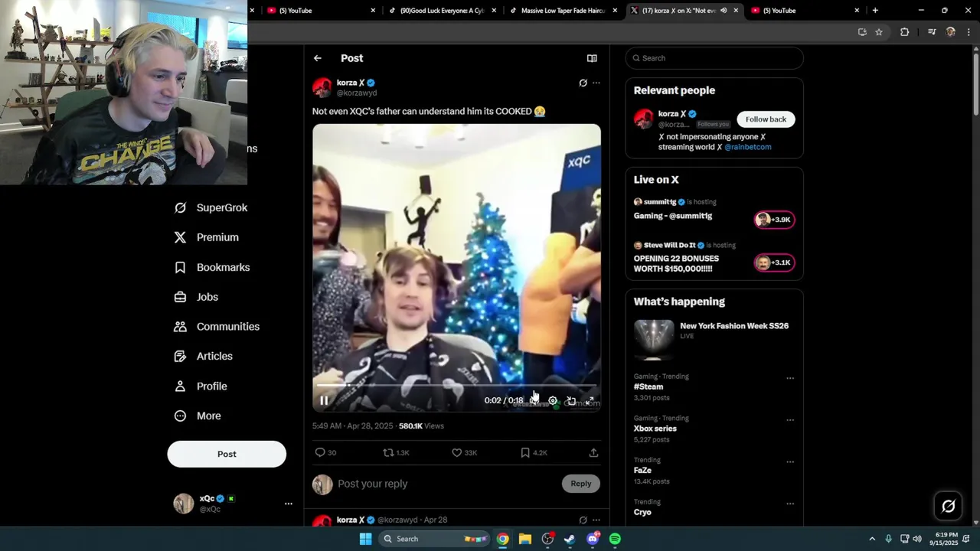Click the large Post button in the sidebar
980x551 pixels.
click(227, 454)
